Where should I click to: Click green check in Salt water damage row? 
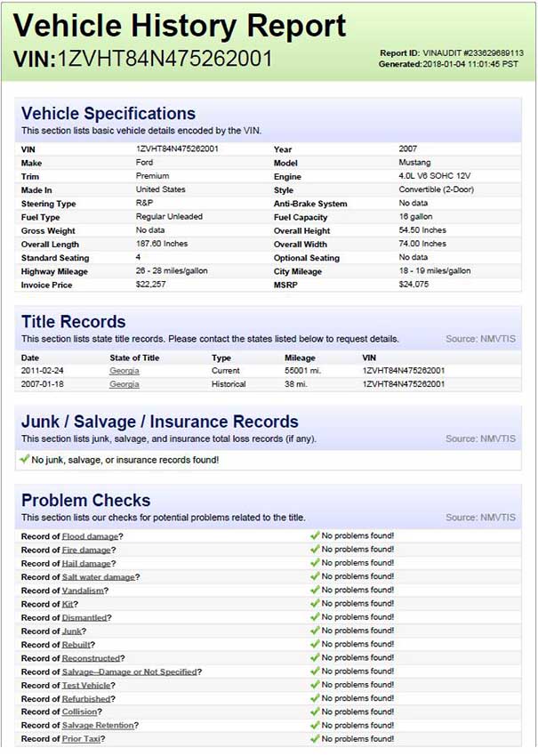(x=315, y=575)
